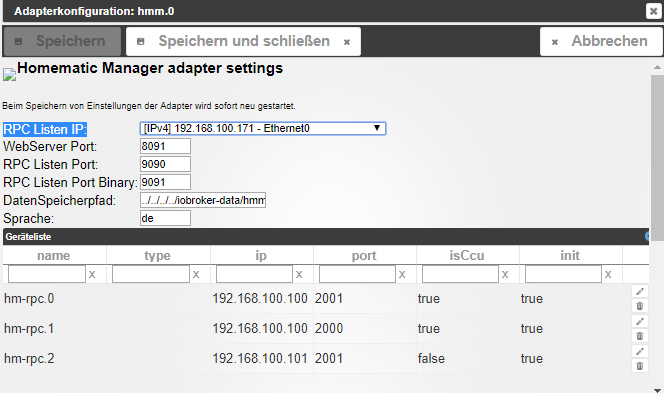Sort by the init column header
The width and height of the screenshot is (664, 393).
pyautogui.click(x=570, y=255)
